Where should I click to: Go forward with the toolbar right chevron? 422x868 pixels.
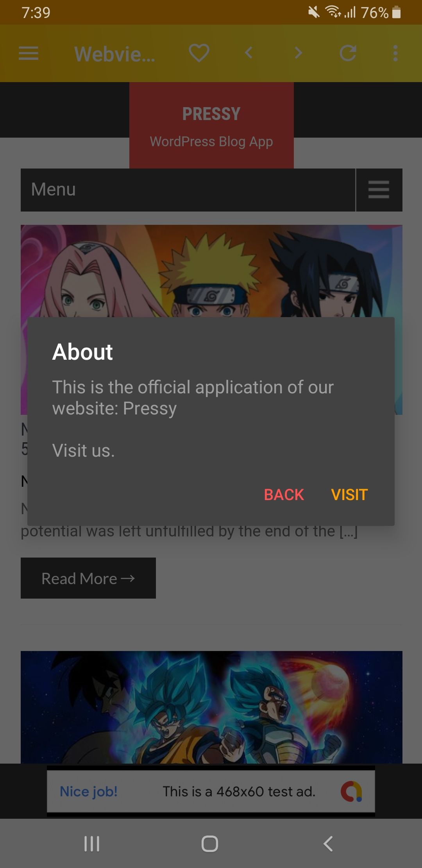(x=299, y=52)
